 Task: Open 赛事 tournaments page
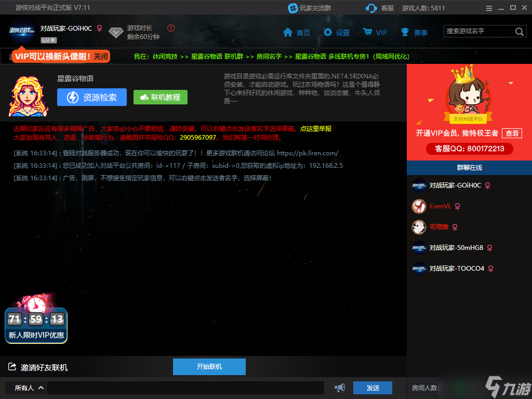414,32
